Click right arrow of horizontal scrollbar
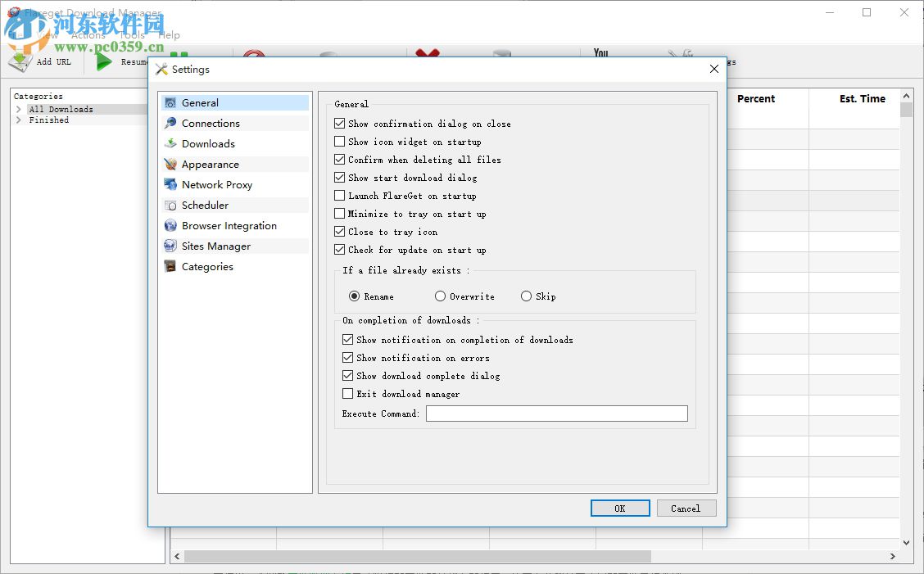The image size is (924, 574). click(x=892, y=556)
